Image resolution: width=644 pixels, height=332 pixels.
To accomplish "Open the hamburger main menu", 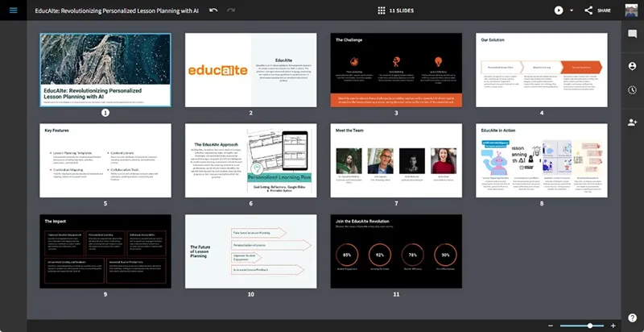I will click(13, 10).
